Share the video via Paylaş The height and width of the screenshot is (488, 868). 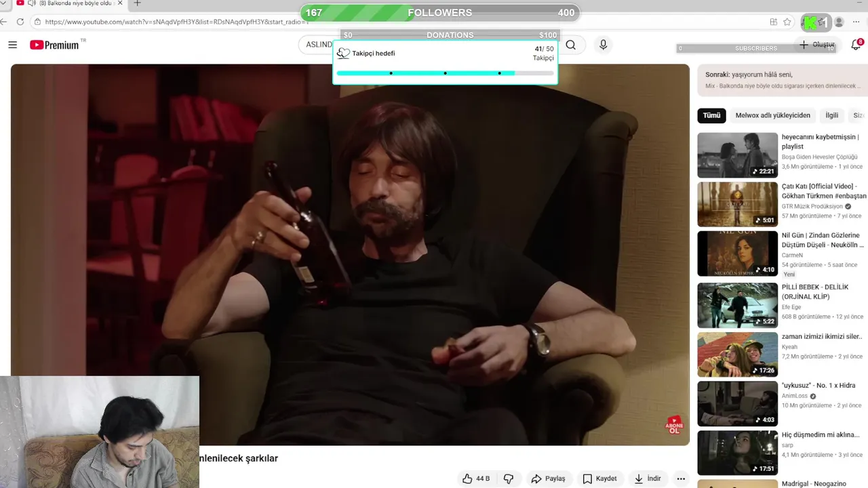coord(548,479)
